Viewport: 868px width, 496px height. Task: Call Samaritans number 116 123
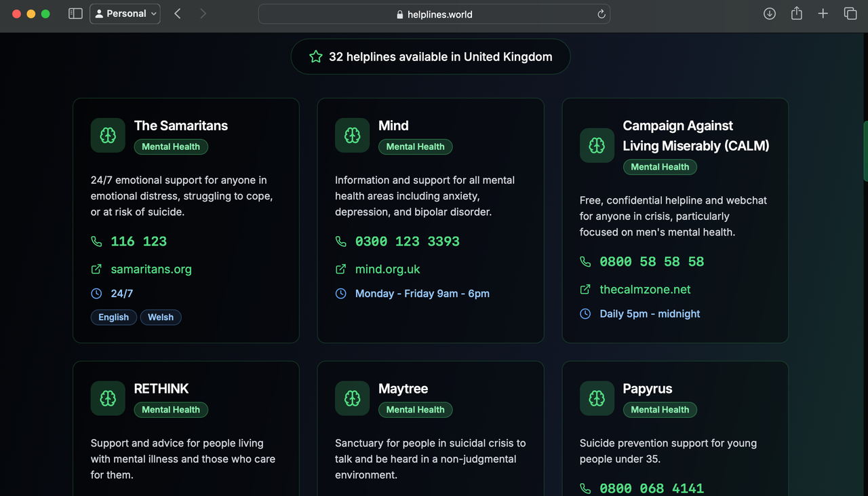139,242
